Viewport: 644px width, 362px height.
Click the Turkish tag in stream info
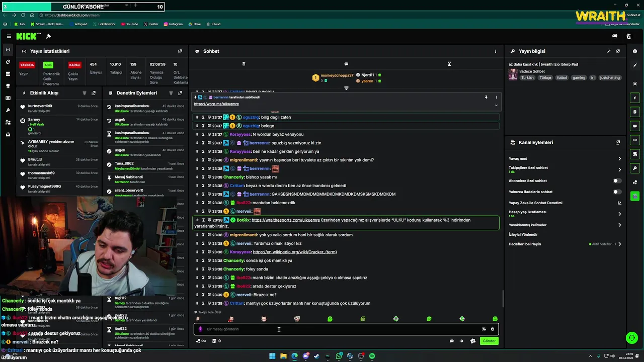(527, 78)
